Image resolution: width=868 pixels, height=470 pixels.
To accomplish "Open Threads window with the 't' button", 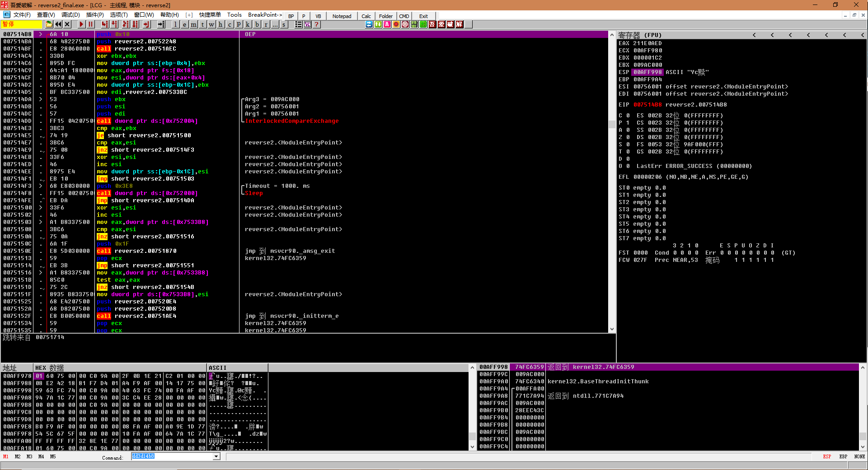I will click(x=203, y=24).
